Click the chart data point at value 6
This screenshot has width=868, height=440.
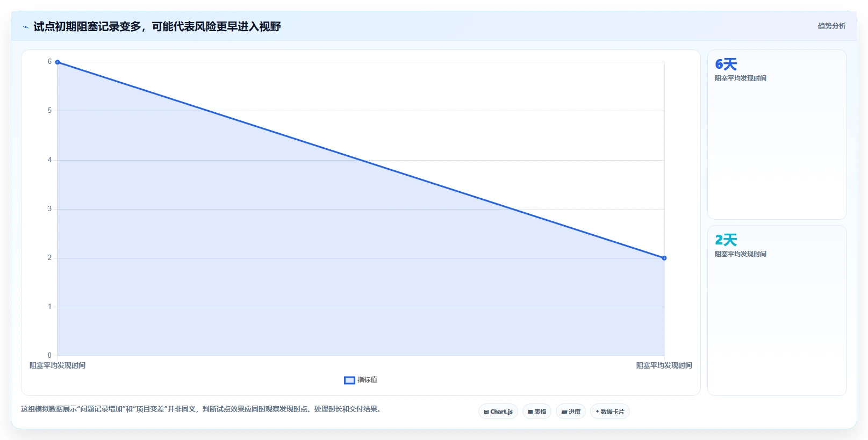click(x=58, y=62)
